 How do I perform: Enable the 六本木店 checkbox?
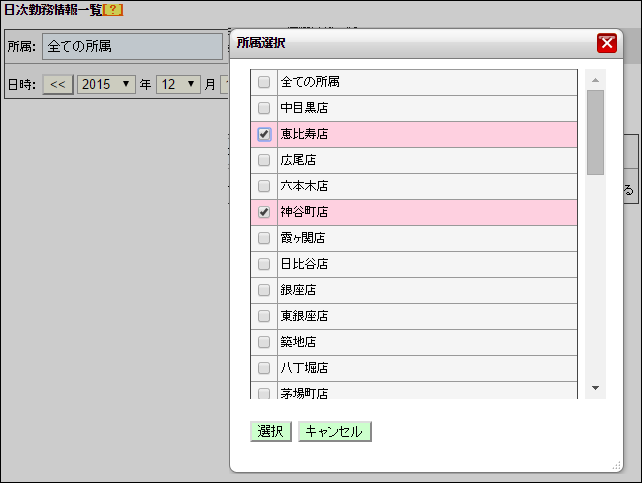click(x=264, y=186)
